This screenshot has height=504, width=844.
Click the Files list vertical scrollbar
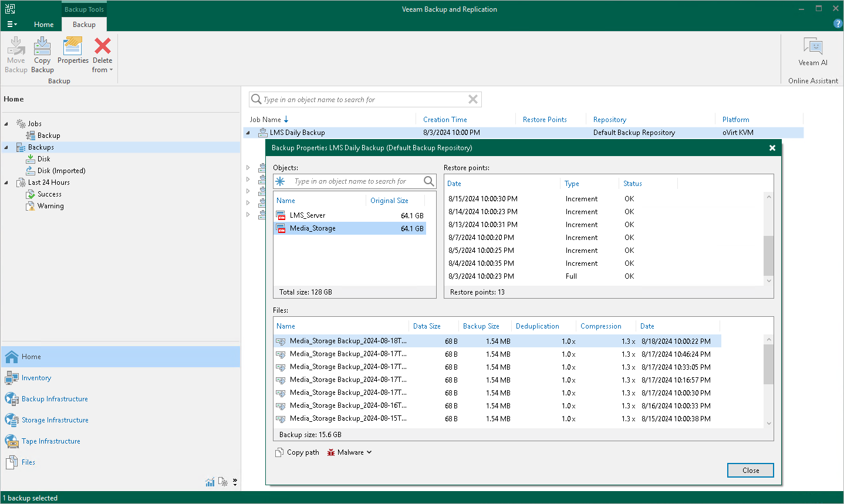pyautogui.click(x=769, y=364)
